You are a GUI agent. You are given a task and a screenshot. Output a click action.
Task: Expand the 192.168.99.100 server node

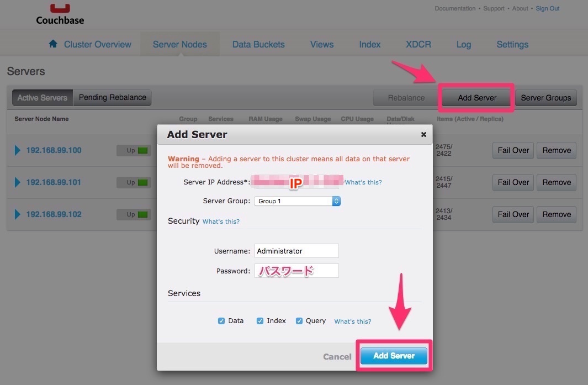[x=18, y=150]
